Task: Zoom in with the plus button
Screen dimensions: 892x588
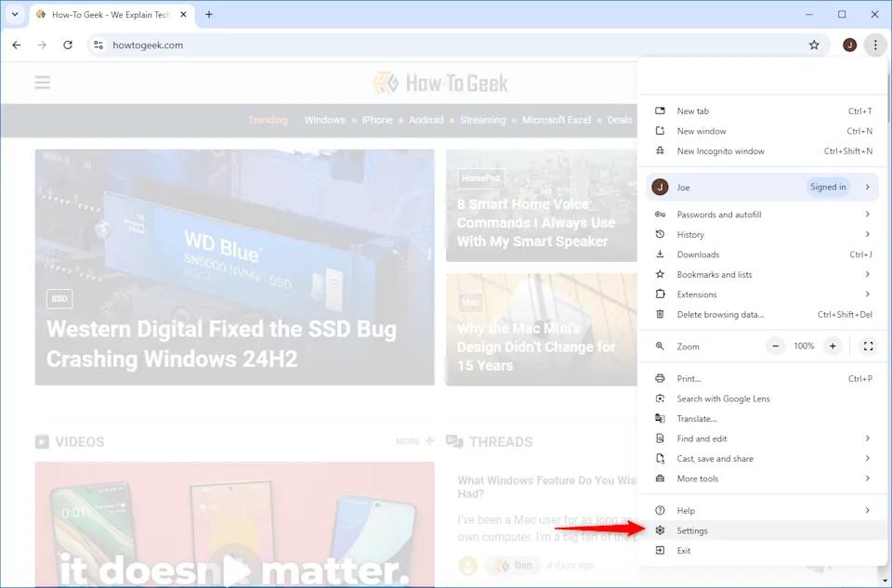Action: point(833,346)
